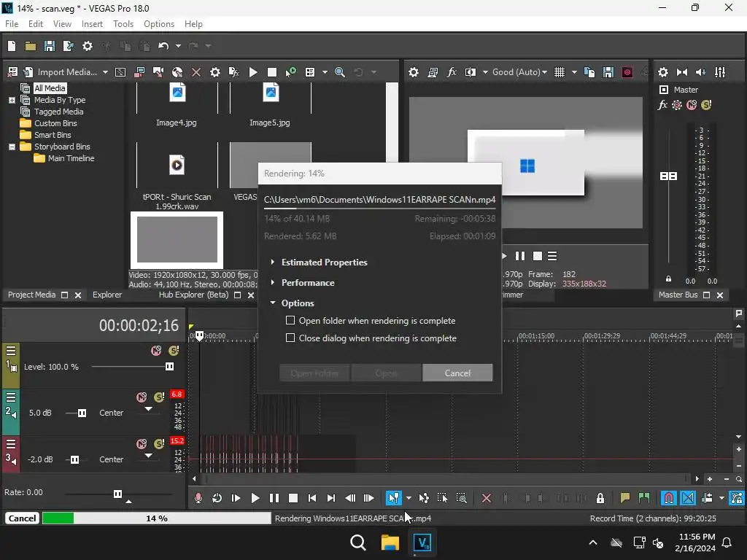The image size is (747, 560).
Task: Create a new project with the New icon
Action: pyautogui.click(x=12, y=46)
